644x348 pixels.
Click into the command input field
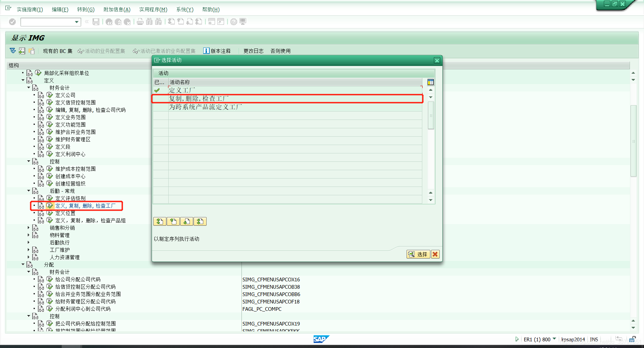[47, 22]
